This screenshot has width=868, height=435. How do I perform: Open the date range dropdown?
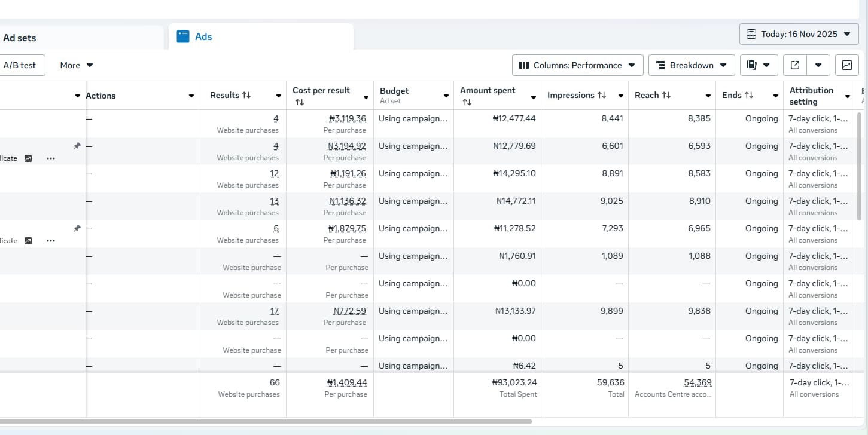click(x=799, y=34)
